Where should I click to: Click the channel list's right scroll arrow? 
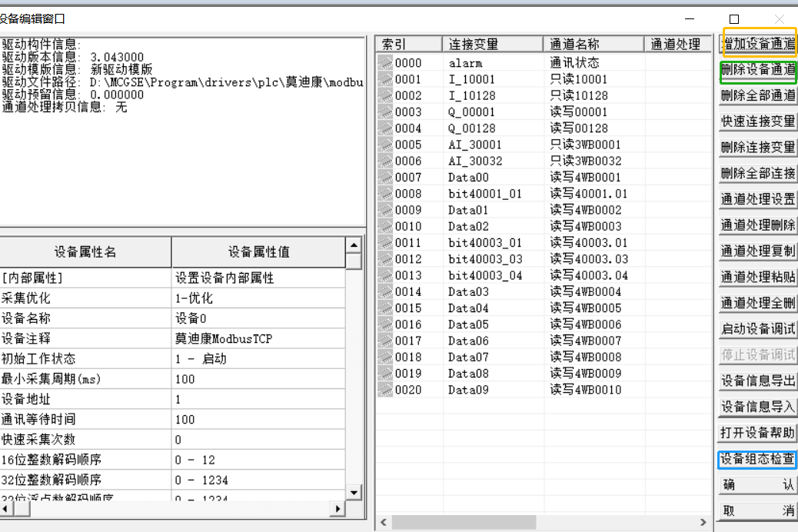pyautogui.click(x=703, y=522)
